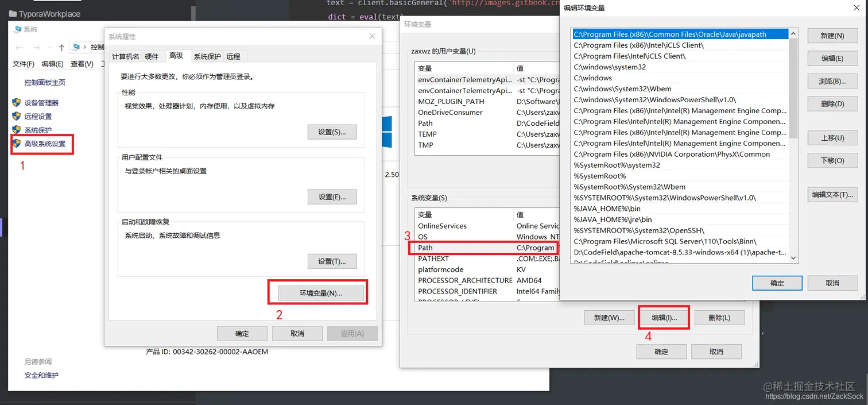The image size is (868, 405).
Task: Select the %JAVA_HOME%\bin path entry
Action: pos(681,209)
